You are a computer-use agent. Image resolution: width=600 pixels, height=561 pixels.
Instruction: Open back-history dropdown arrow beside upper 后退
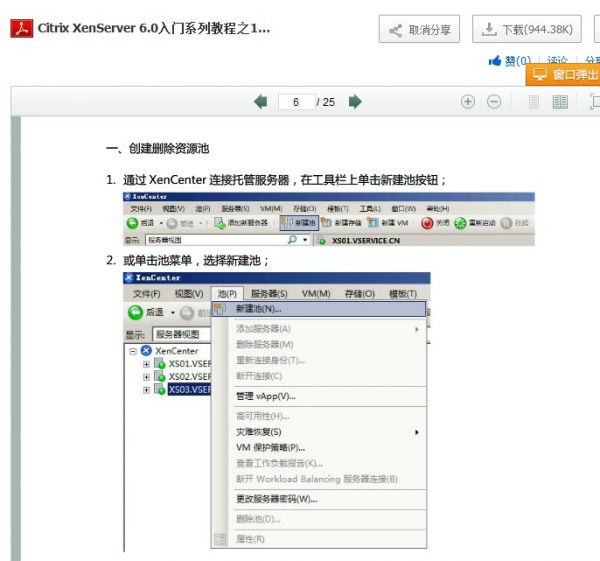click(161, 223)
